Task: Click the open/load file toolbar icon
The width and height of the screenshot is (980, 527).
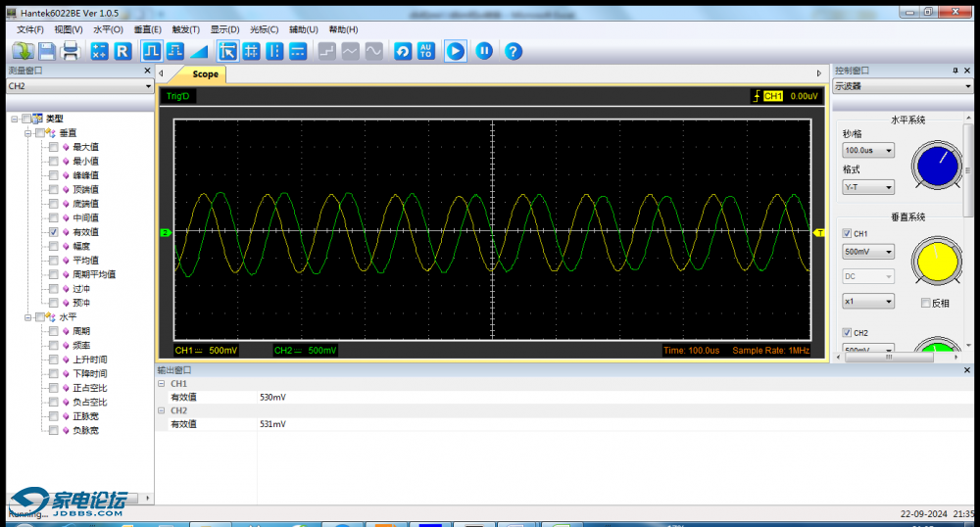Action: point(24,51)
